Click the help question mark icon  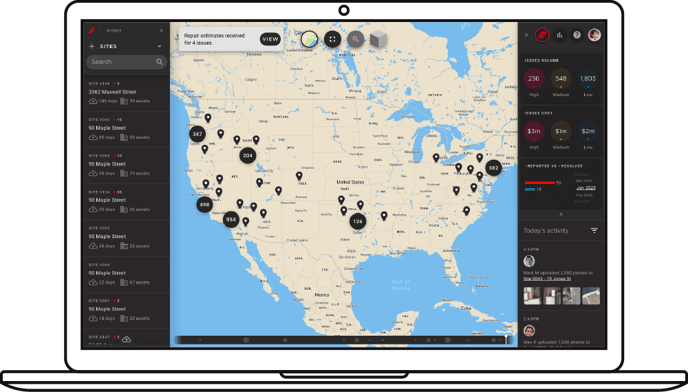point(577,35)
